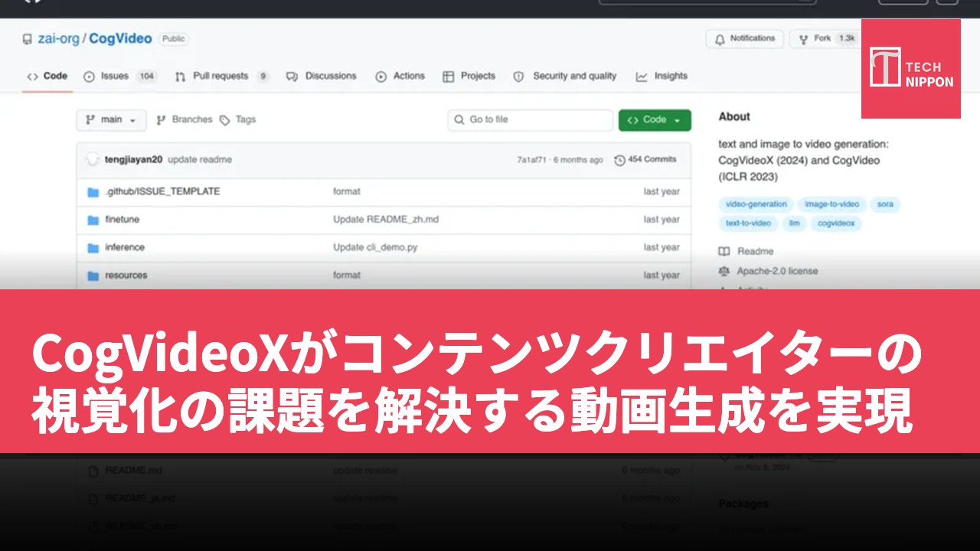The height and width of the screenshot is (551, 980).
Task: Select the sora topic tag
Action: click(886, 204)
